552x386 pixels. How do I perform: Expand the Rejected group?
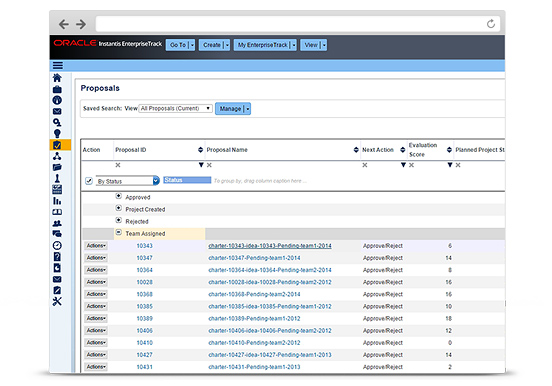[x=119, y=220]
